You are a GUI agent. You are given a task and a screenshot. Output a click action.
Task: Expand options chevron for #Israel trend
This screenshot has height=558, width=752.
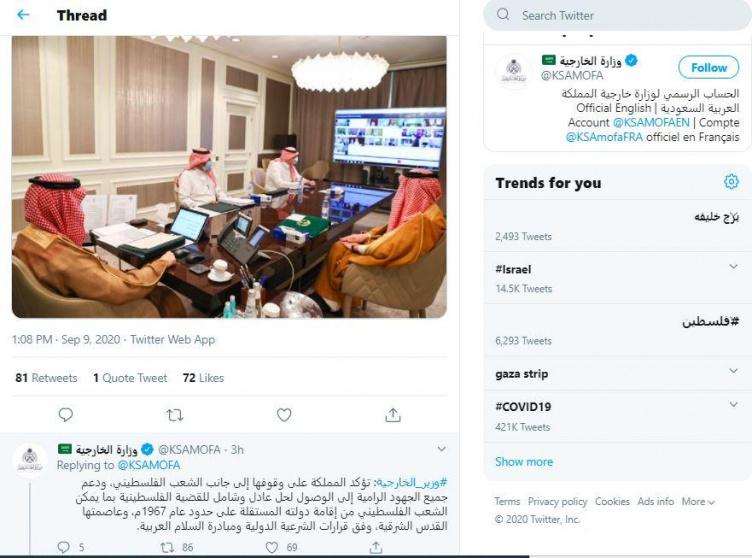point(733,267)
